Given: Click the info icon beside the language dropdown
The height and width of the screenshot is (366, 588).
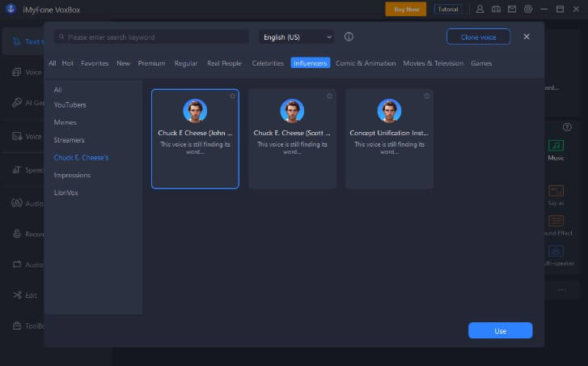Looking at the screenshot, I should (349, 36).
